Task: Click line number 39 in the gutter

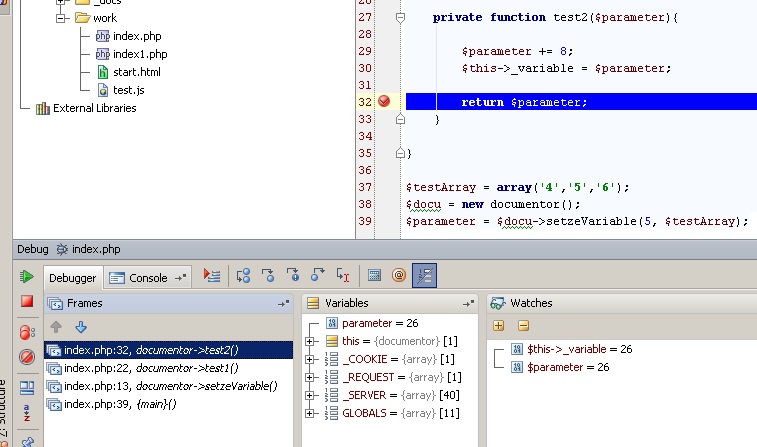Action: point(365,221)
